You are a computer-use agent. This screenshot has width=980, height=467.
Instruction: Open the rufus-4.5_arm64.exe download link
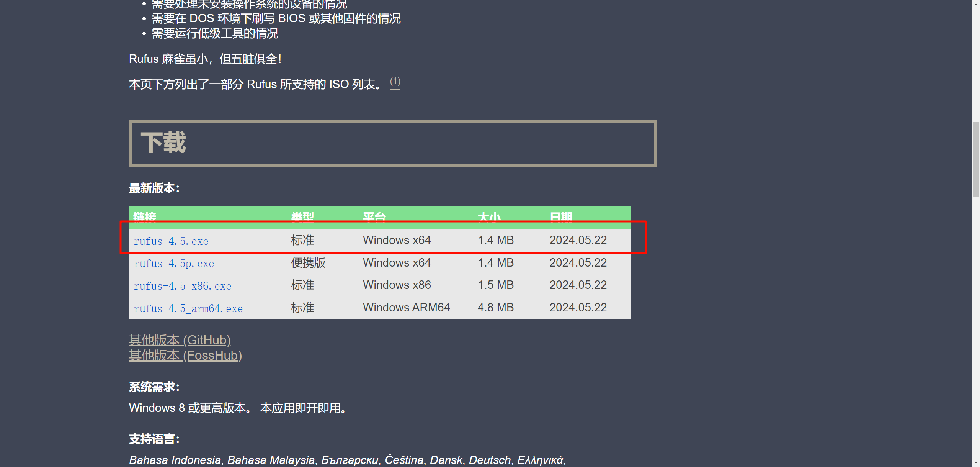pos(188,309)
